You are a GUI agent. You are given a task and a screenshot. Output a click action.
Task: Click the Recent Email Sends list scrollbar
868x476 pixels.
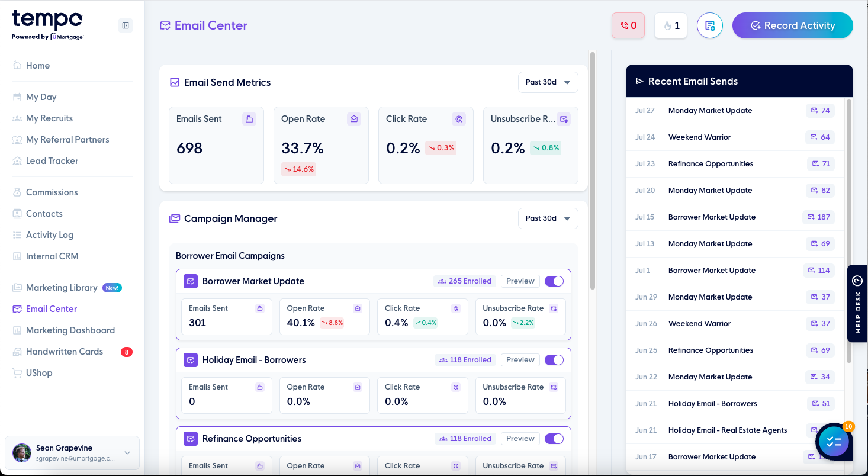[x=849, y=231]
